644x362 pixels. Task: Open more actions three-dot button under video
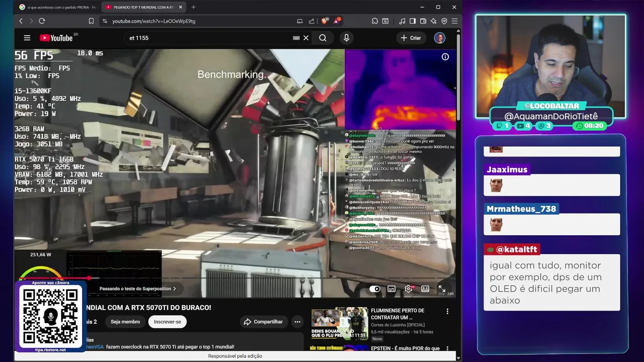point(297,322)
